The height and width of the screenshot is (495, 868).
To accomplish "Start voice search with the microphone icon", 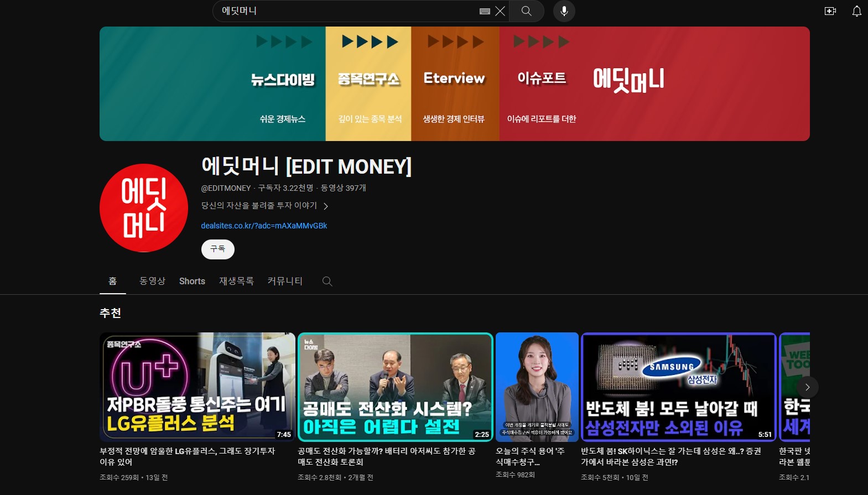I will tap(564, 11).
